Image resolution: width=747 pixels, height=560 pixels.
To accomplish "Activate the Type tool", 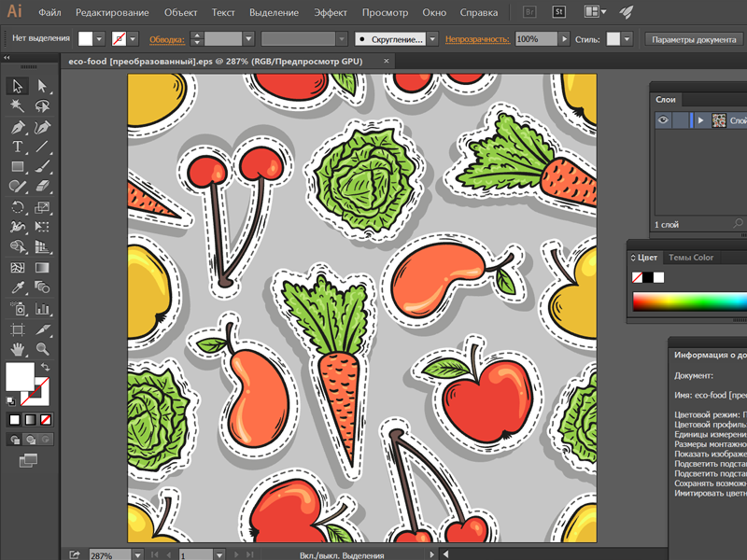I will pyautogui.click(x=19, y=147).
